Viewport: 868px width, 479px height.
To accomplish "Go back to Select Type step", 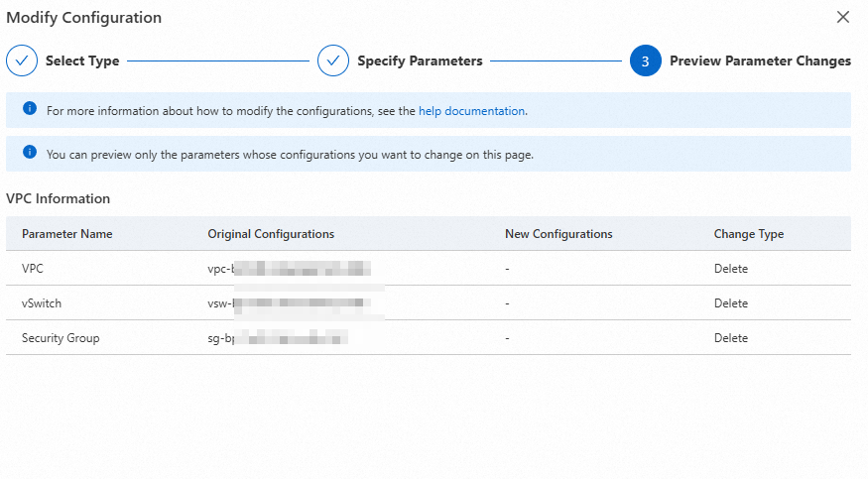I will click(x=82, y=60).
